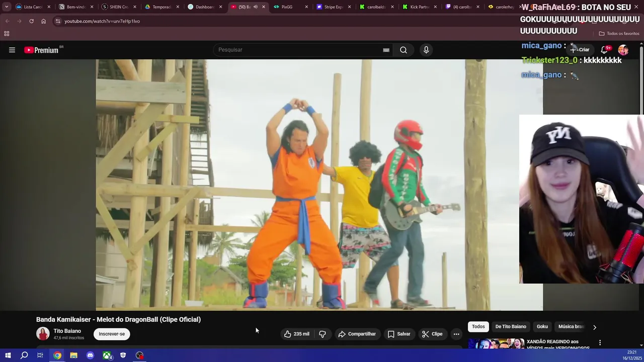Dislike the video with thumbs down
644x362 pixels.
323,334
